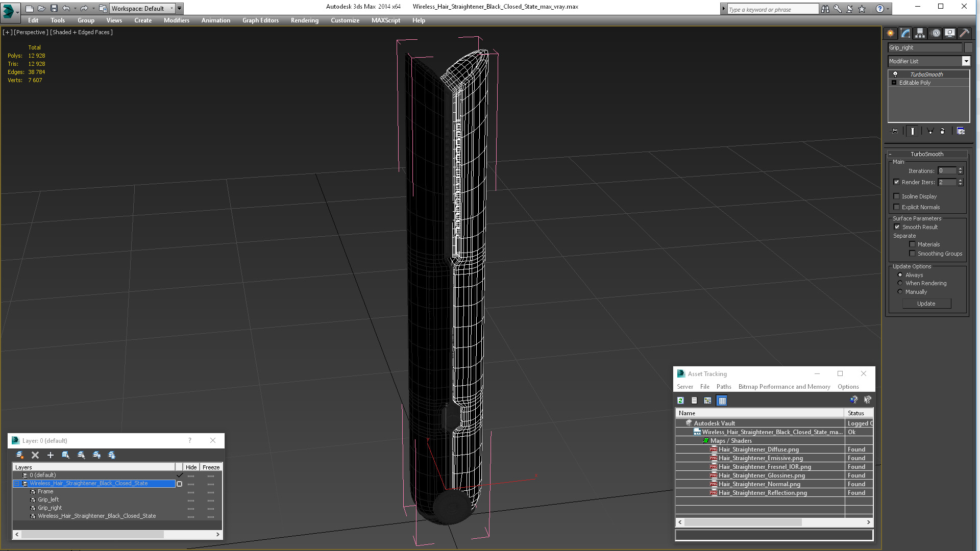980x551 pixels.
Task: Collapse Wireless_Hair_Straightener layer tree node
Action: coord(16,484)
